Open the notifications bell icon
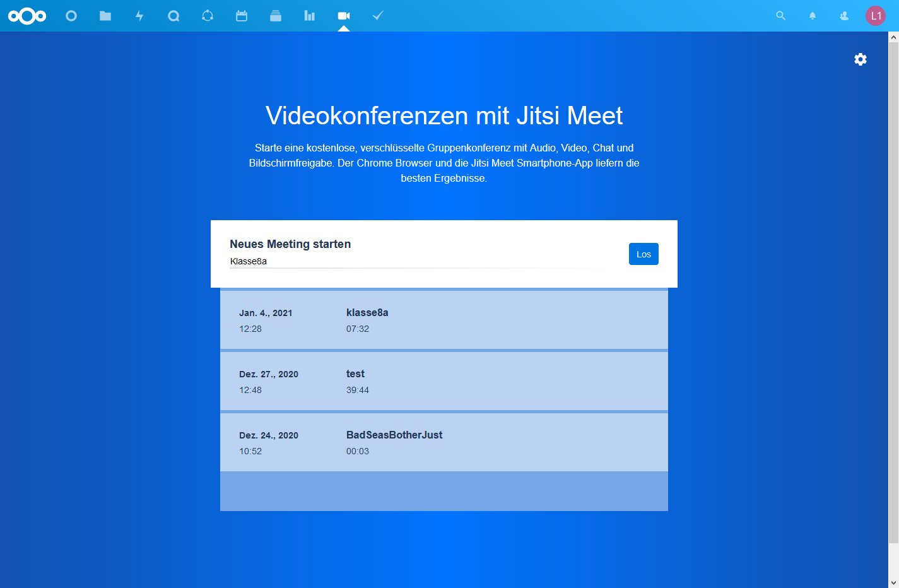This screenshot has height=588, width=899. (813, 16)
